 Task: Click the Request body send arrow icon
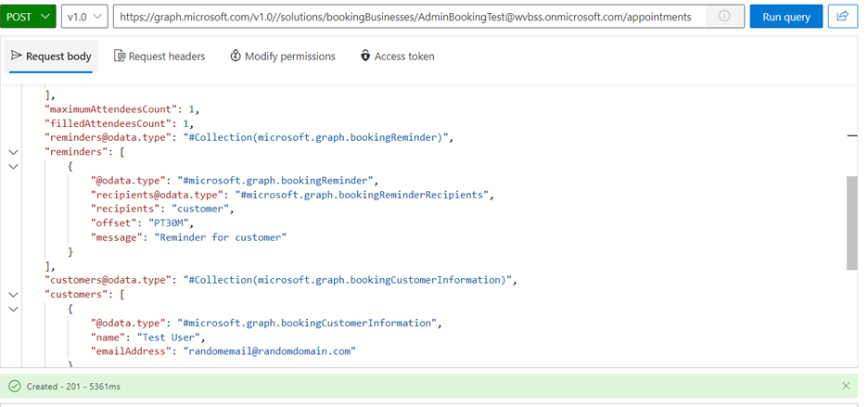tap(16, 56)
